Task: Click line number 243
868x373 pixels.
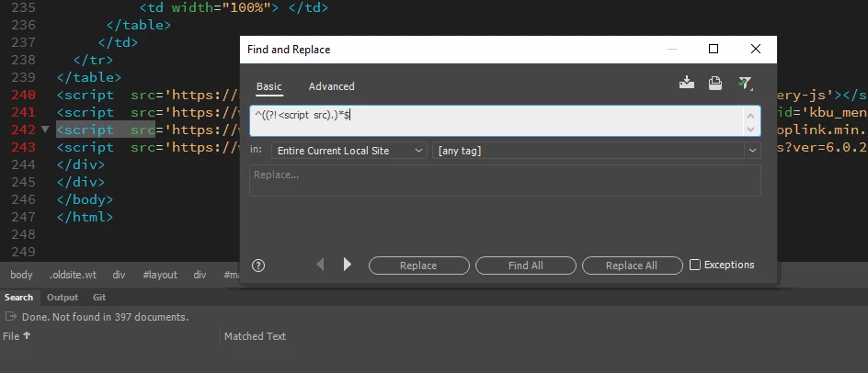Action: [x=23, y=147]
